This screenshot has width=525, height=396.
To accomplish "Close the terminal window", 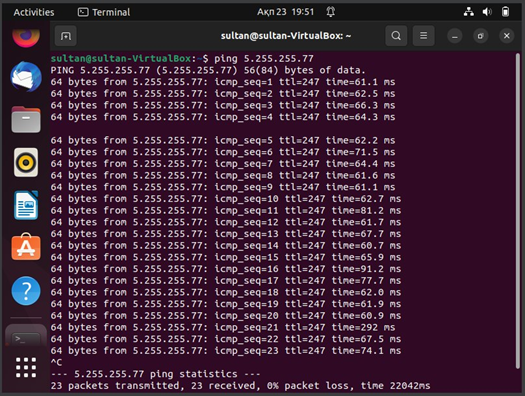I will tap(507, 36).
